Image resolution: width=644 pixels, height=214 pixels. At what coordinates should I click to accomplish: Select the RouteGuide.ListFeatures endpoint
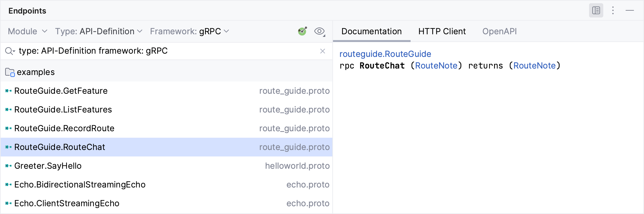pyautogui.click(x=63, y=110)
